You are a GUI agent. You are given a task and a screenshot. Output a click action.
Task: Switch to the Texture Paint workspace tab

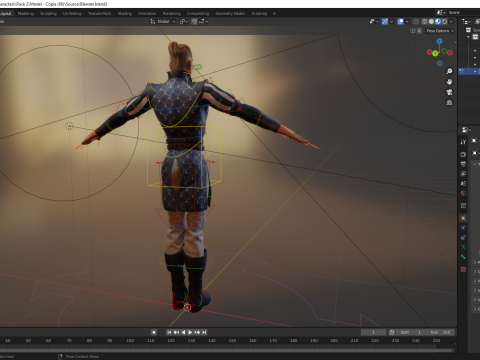[100, 14]
